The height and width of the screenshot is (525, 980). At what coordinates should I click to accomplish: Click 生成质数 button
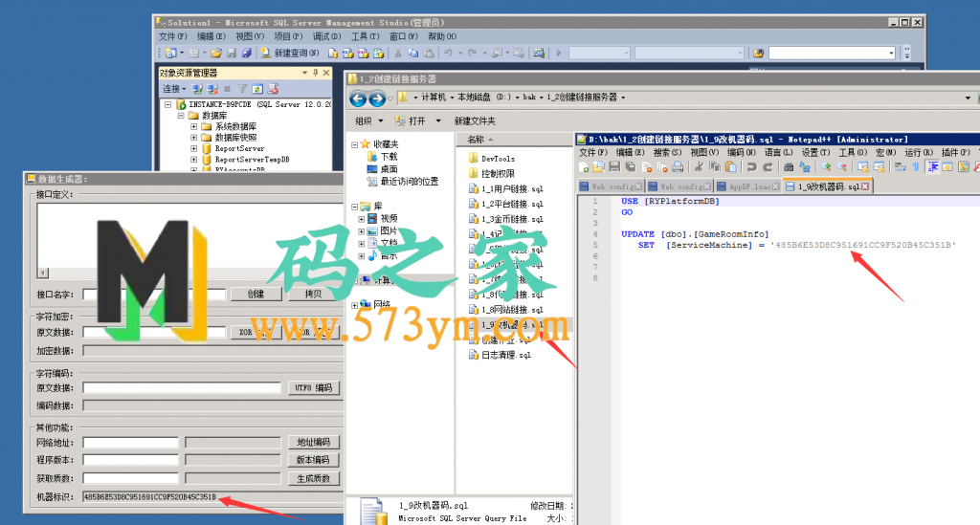(314, 479)
